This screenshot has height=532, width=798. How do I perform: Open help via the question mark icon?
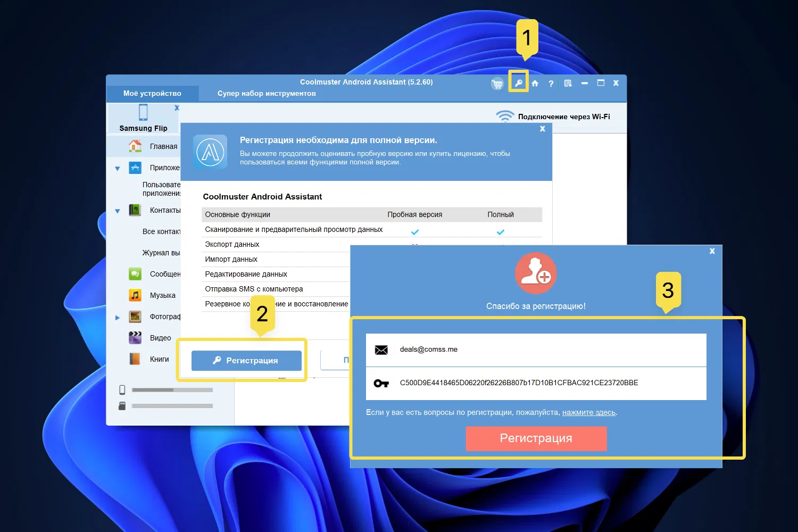coord(551,84)
